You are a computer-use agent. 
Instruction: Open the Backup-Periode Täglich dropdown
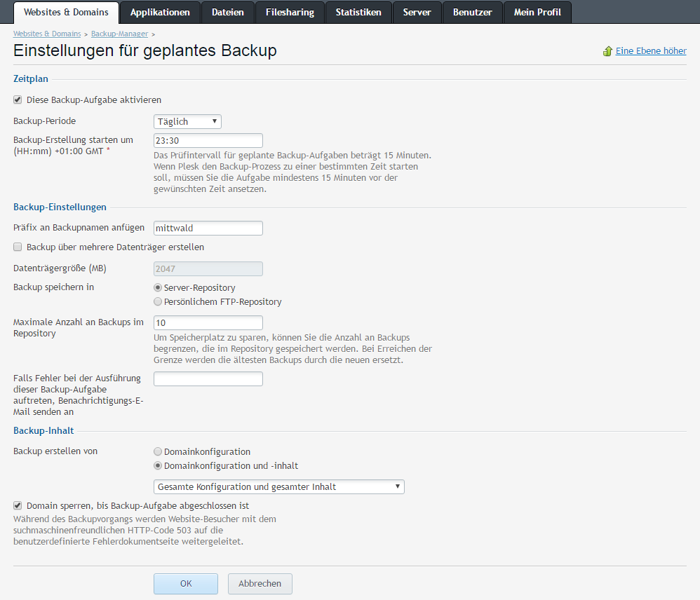click(x=187, y=121)
